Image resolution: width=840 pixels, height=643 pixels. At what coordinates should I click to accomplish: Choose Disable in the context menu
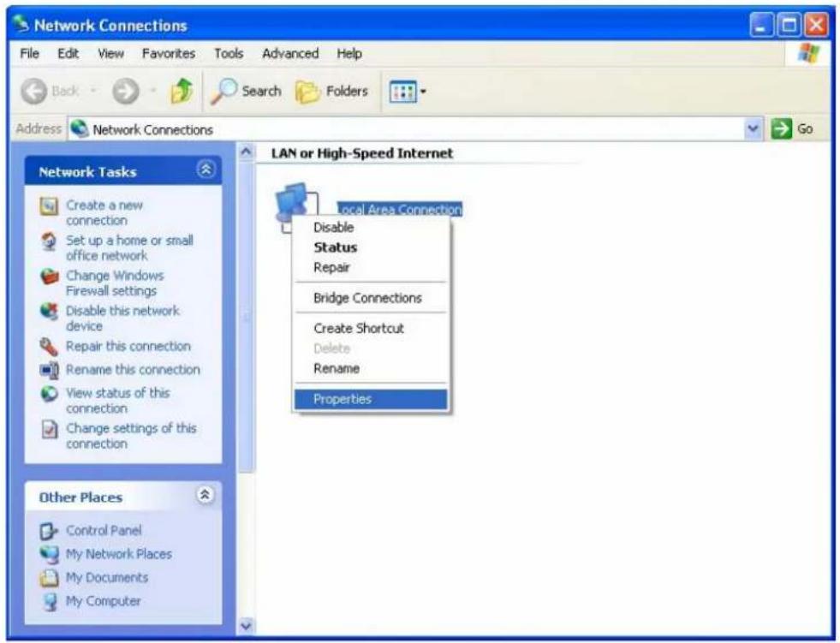tap(371, 227)
